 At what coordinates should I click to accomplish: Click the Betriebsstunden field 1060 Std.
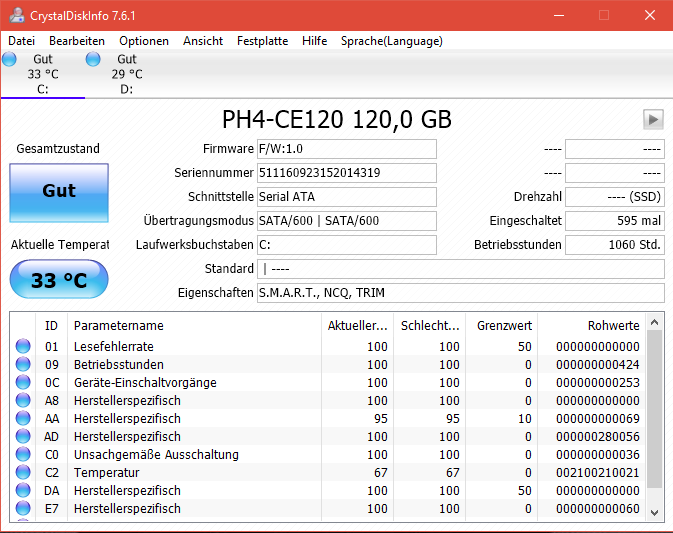615,245
